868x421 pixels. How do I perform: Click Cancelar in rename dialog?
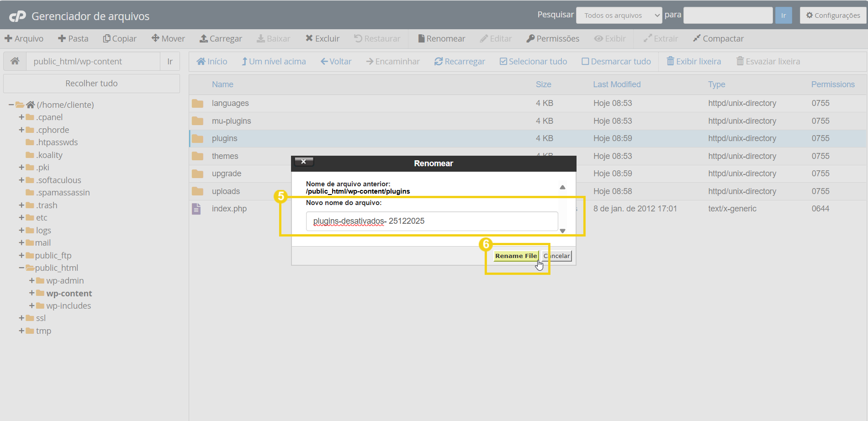(557, 256)
